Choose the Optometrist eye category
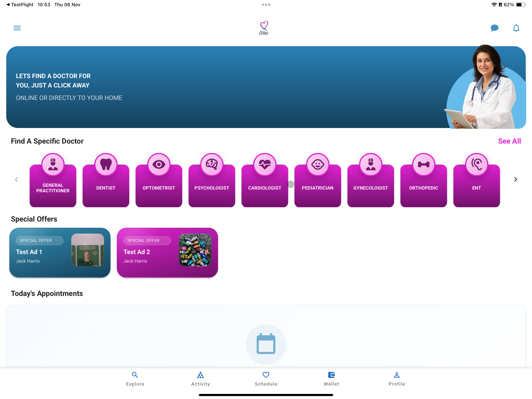Viewport: 532px width, 399px height. [159, 180]
